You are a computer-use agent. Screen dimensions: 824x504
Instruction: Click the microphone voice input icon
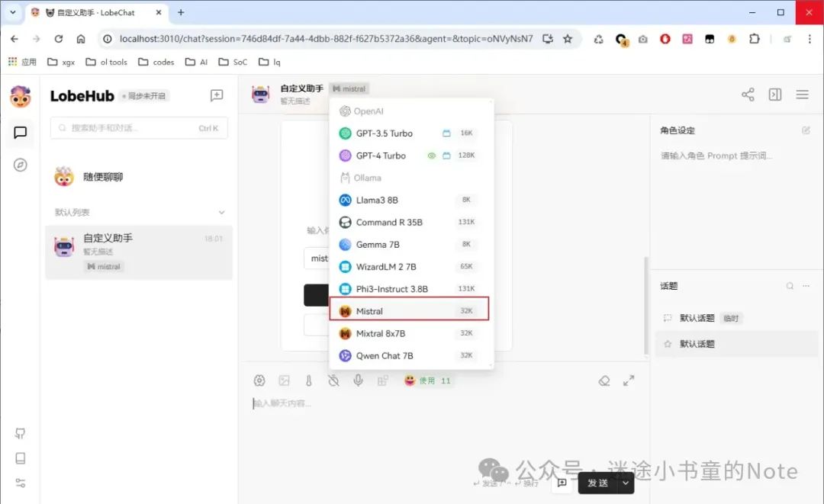[x=358, y=380]
